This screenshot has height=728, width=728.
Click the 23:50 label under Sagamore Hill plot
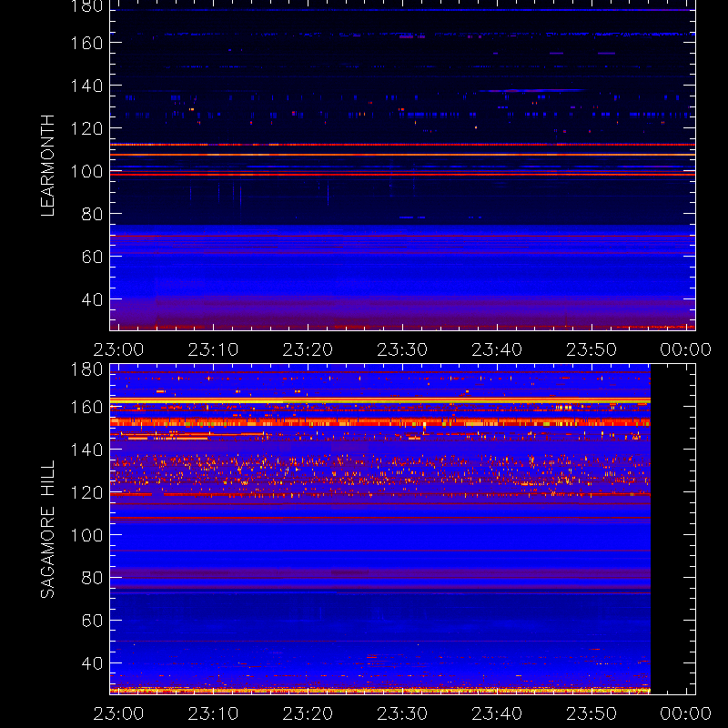pyautogui.click(x=591, y=713)
